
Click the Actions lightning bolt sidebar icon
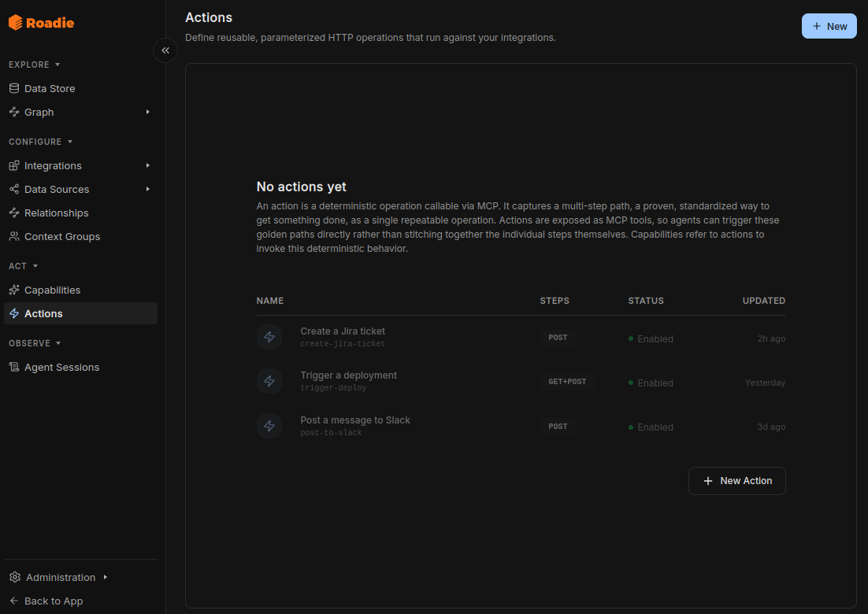[x=14, y=313]
